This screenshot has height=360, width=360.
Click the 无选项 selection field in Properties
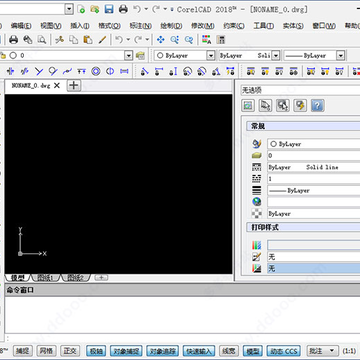click(x=300, y=90)
